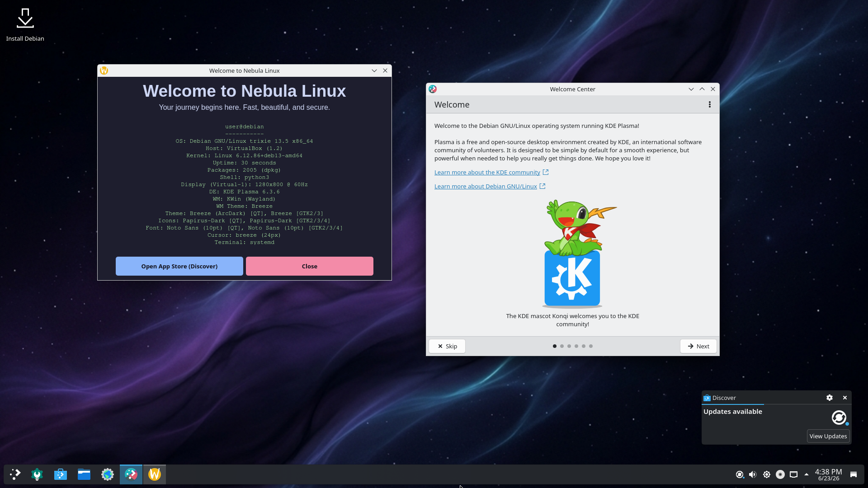Open the disk and devices tray icon

[x=780, y=474]
